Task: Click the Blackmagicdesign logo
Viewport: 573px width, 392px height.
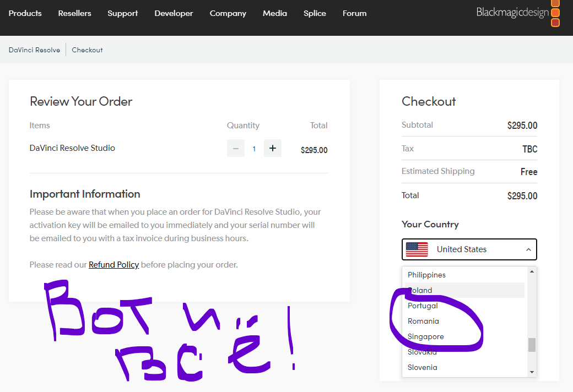Action: tap(518, 13)
